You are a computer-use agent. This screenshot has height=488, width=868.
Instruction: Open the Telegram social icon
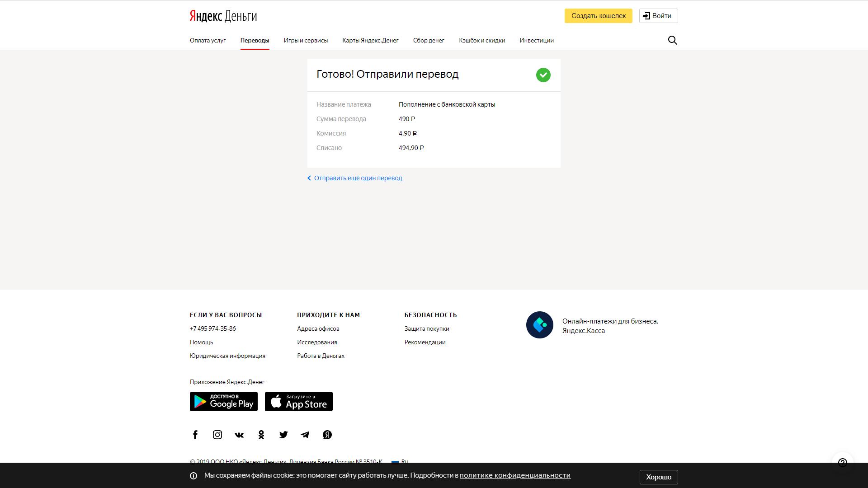[x=305, y=434]
